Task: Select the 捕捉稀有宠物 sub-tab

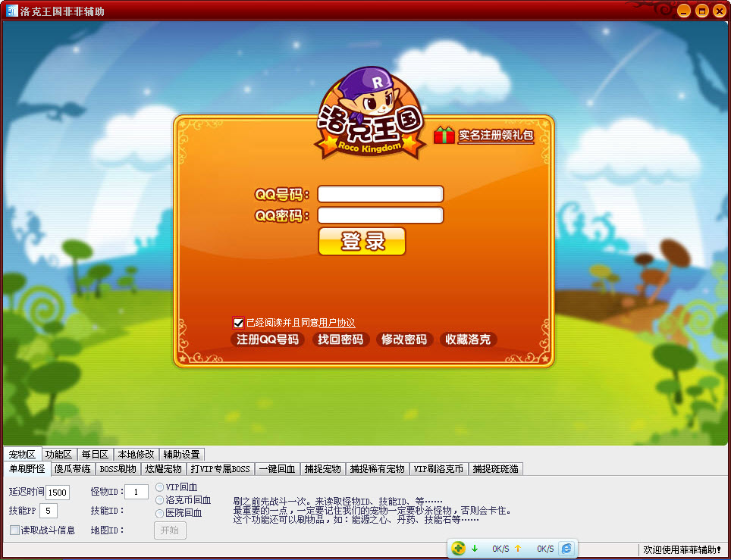Action: 378,468
